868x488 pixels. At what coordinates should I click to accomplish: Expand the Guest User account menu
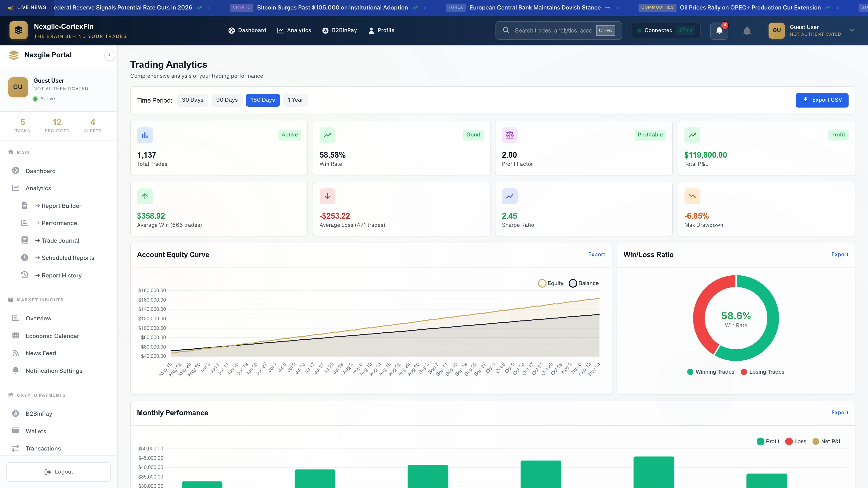point(852,30)
